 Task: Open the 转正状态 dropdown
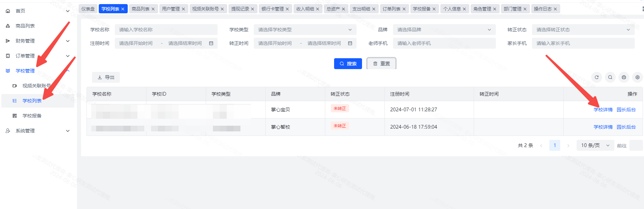[x=583, y=30]
